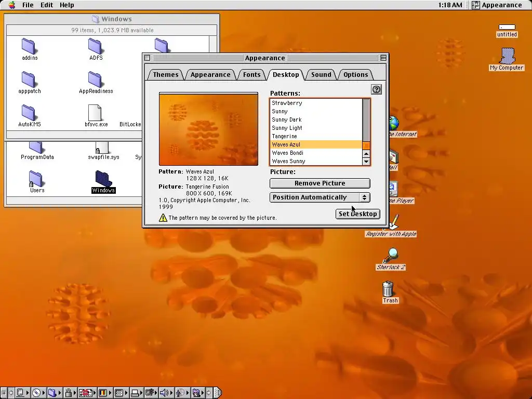Select the Waves Sunny pattern
The width and height of the screenshot is (532, 399).
[x=316, y=161]
